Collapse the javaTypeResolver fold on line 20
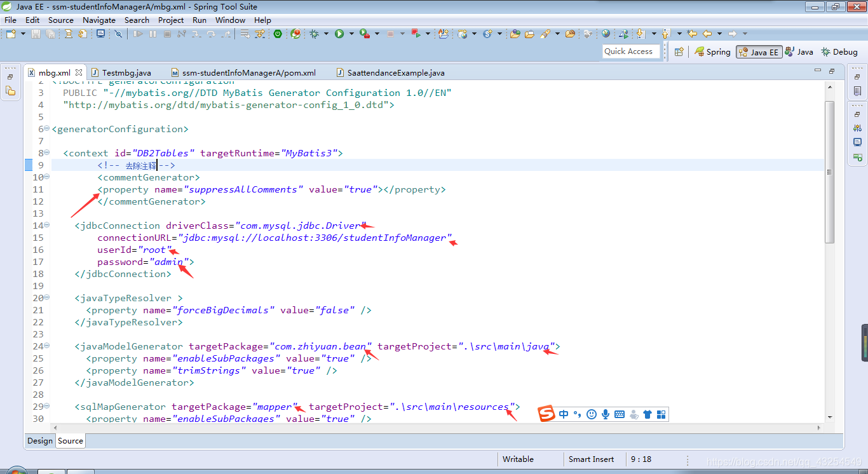Viewport: 868px width, 474px height. [47, 297]
